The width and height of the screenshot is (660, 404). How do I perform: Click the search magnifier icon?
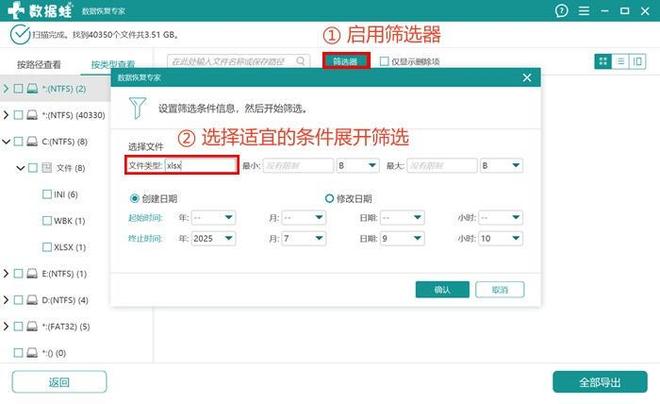coord(301,61)
